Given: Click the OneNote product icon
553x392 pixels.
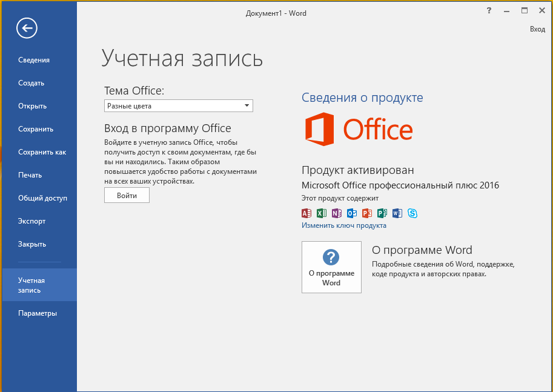Looking at the screenshot, I should pyautogui.click(x=337, y=213).
